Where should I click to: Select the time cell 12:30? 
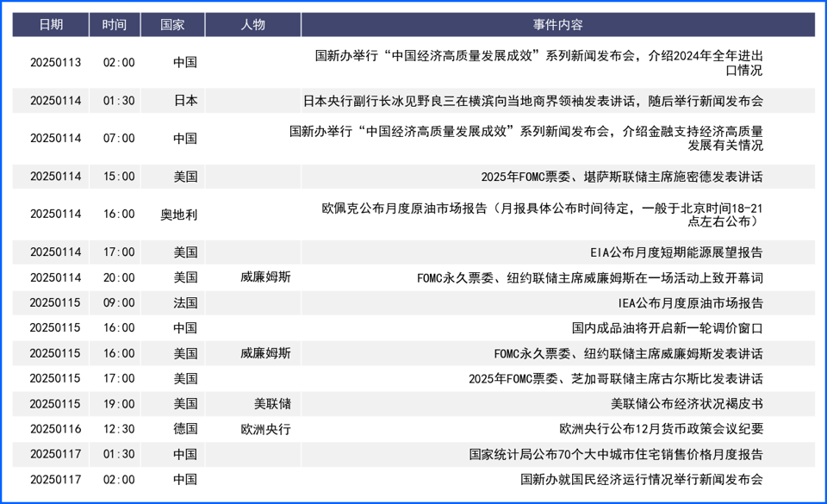(119, 429)
